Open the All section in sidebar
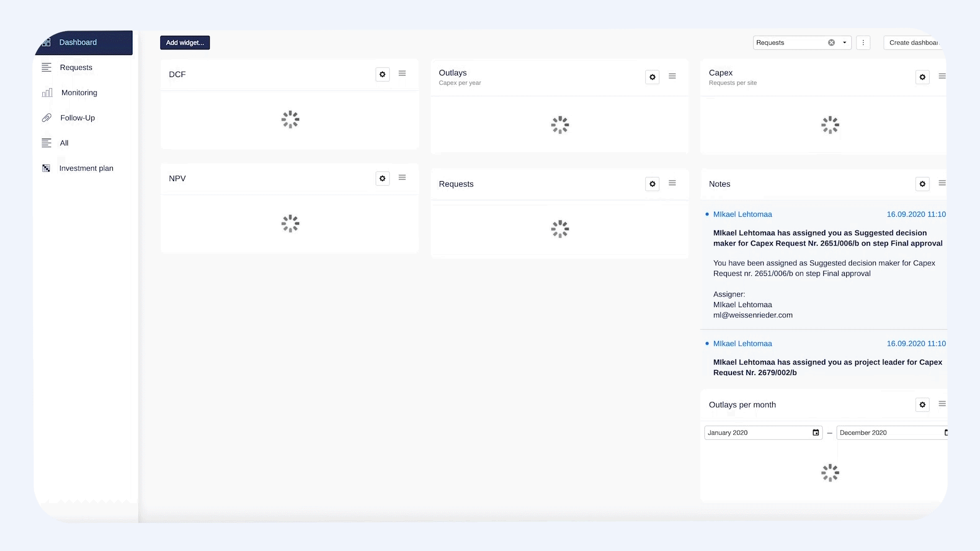The width and height of the screenshot is (980, 551). click(64, 143)
